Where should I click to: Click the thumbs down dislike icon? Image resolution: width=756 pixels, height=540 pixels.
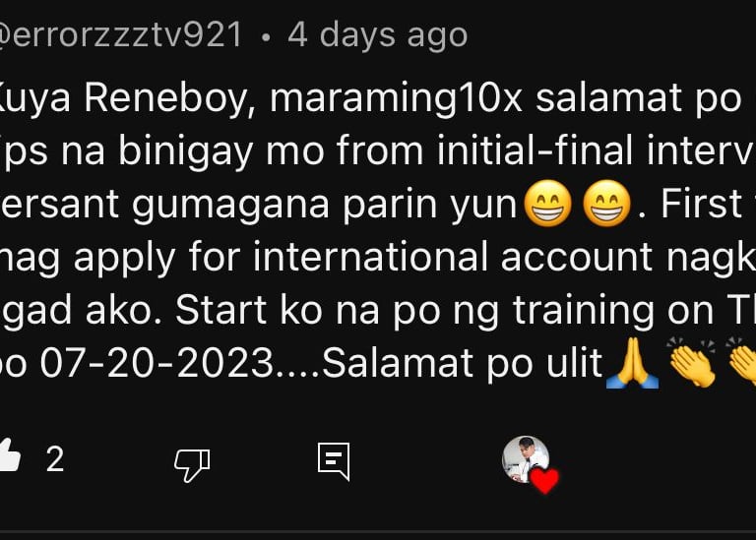point(192,465)
